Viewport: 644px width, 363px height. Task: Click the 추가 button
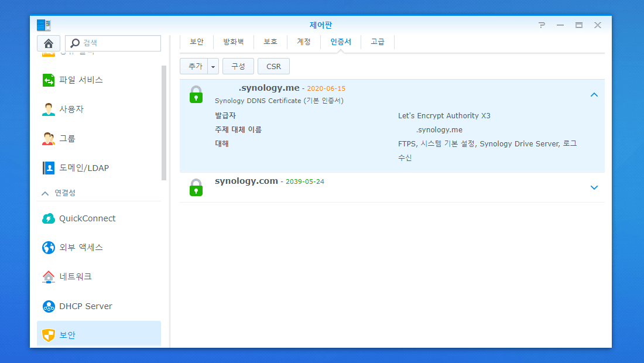click(194, 67)
